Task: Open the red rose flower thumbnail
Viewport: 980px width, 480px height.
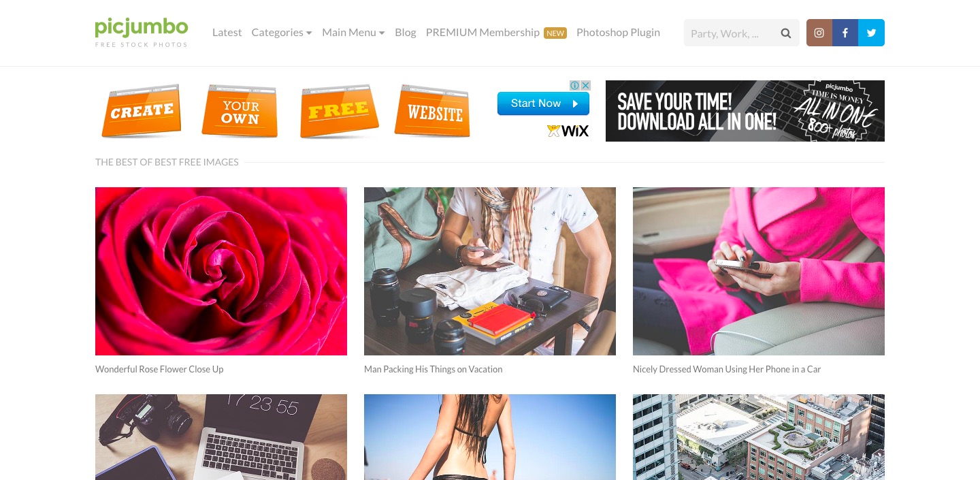Action: click(x=221, y=271)
